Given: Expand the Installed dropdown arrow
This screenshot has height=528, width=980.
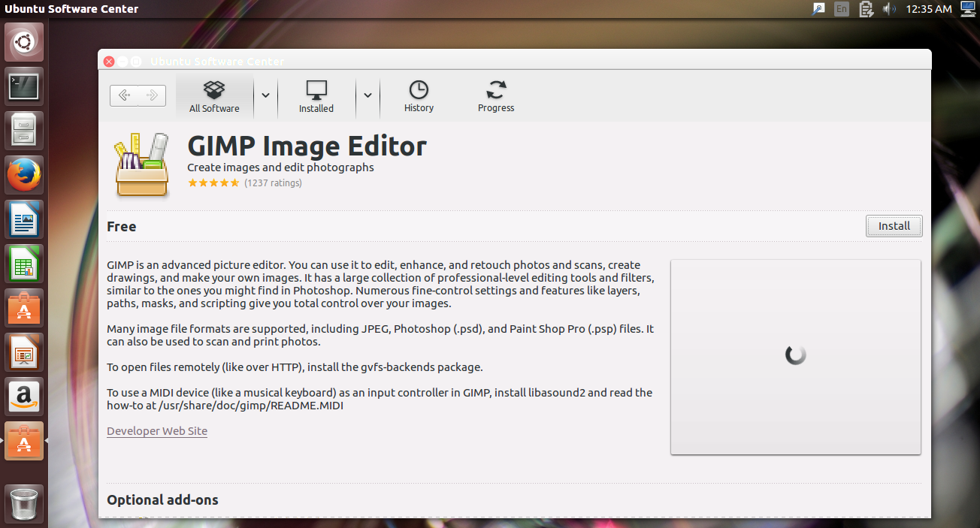Looking at the screenshot, I should point(367,95).
